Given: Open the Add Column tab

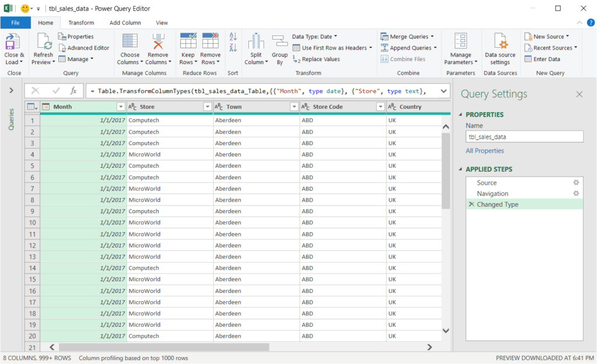Looking at the screenshot, I should (125, 23).
